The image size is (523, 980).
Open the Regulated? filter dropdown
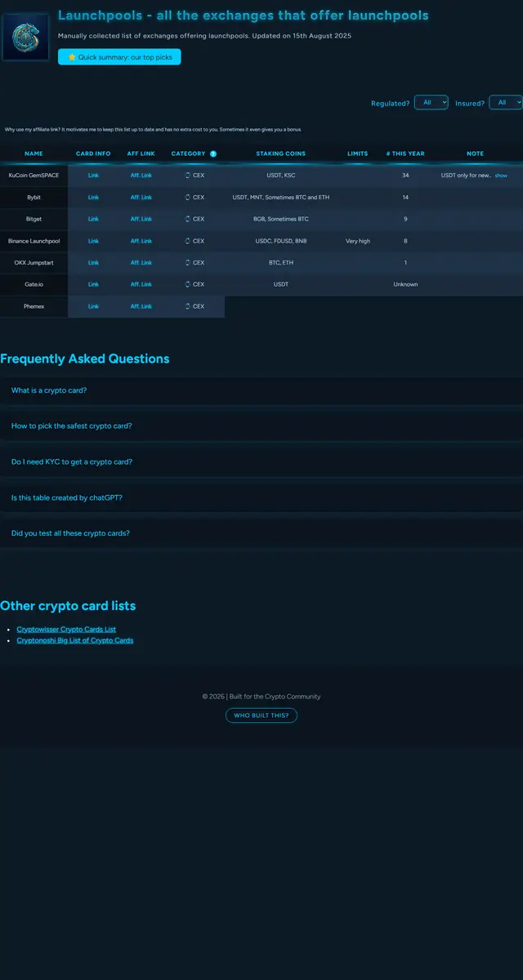(x=431, y=102)
